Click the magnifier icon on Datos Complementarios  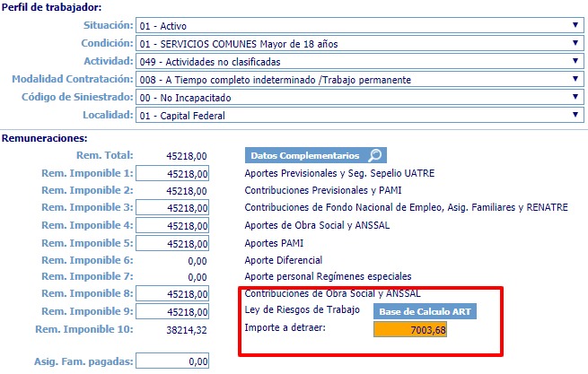[x=376, y=155]
